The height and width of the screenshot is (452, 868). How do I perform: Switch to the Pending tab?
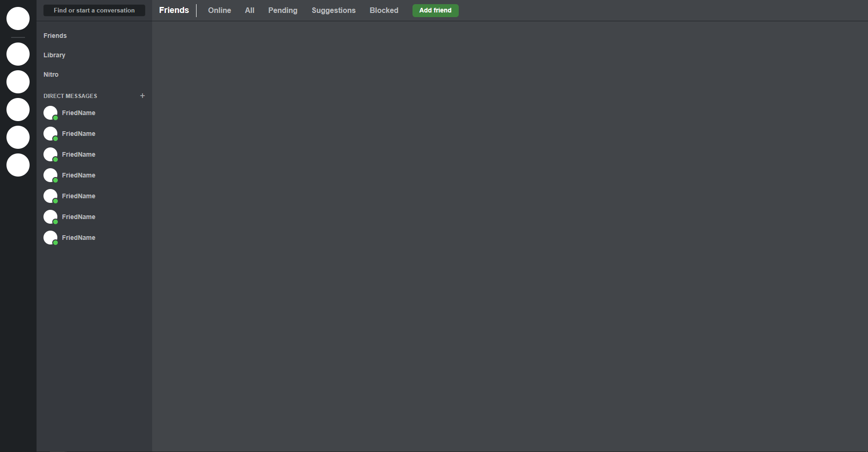point(283,10)
